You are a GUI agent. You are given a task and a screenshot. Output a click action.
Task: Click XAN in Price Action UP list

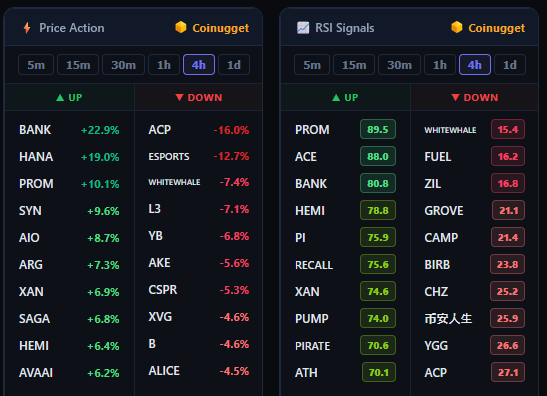click(31, 292)
